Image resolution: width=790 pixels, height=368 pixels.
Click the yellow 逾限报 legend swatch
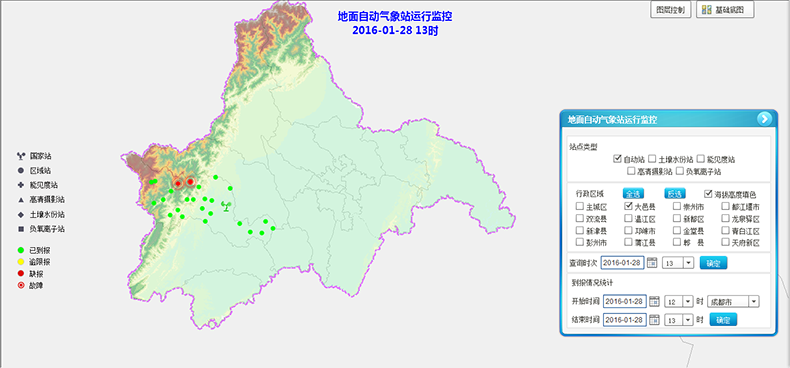point(21,262)
